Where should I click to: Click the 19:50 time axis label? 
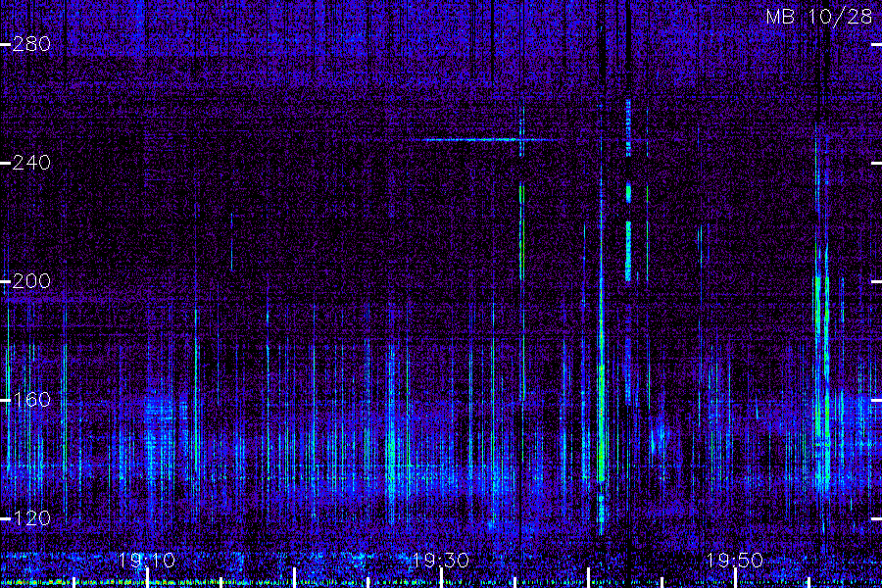[735, 560]
